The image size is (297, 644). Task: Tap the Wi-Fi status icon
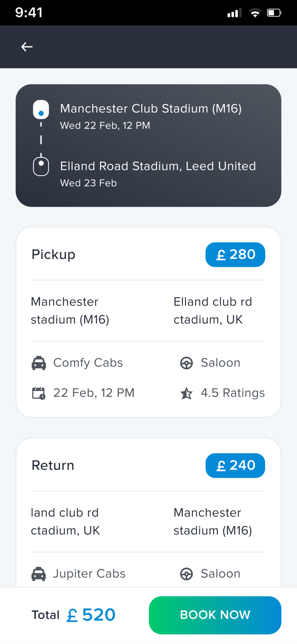(x=255, y=12)
